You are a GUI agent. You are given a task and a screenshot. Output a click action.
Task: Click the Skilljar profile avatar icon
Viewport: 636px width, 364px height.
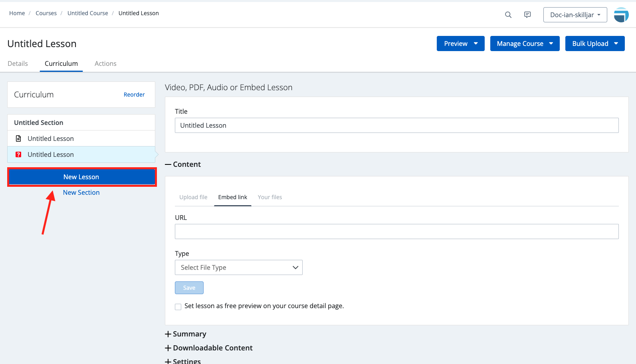click(621, 15)
